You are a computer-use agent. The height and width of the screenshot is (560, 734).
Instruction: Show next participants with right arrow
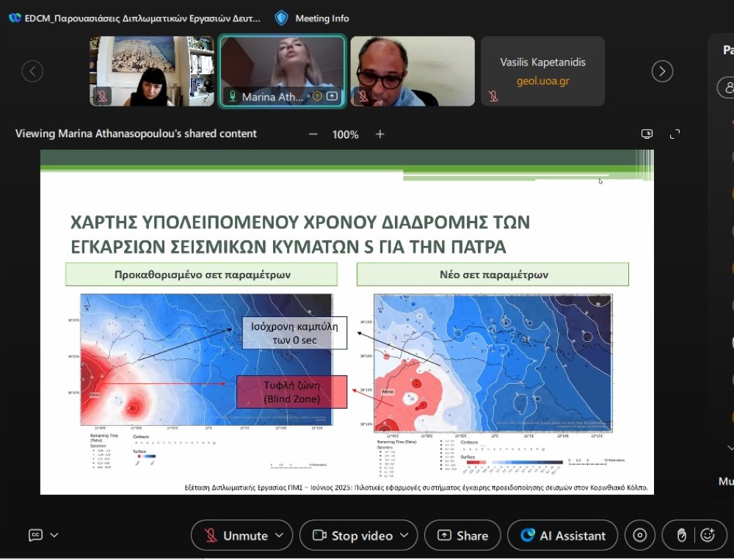coord(662,71)
